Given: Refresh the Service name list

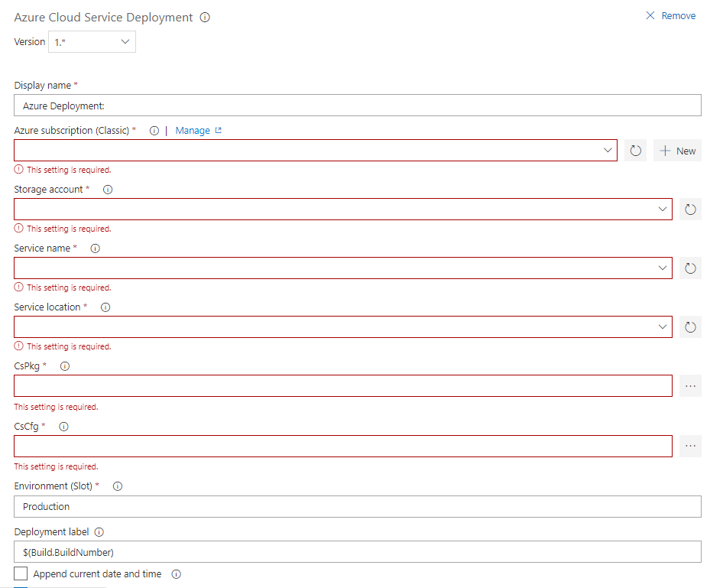Looking at the screenshot, I should point(690,268).
